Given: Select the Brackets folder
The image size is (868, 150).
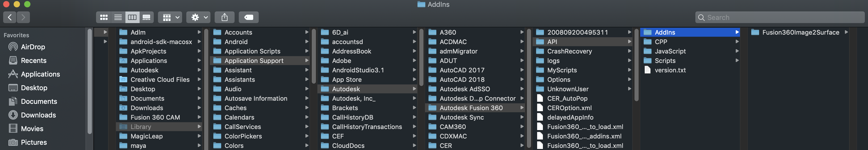Looking at the screenshot, I should tap(367, 108).
